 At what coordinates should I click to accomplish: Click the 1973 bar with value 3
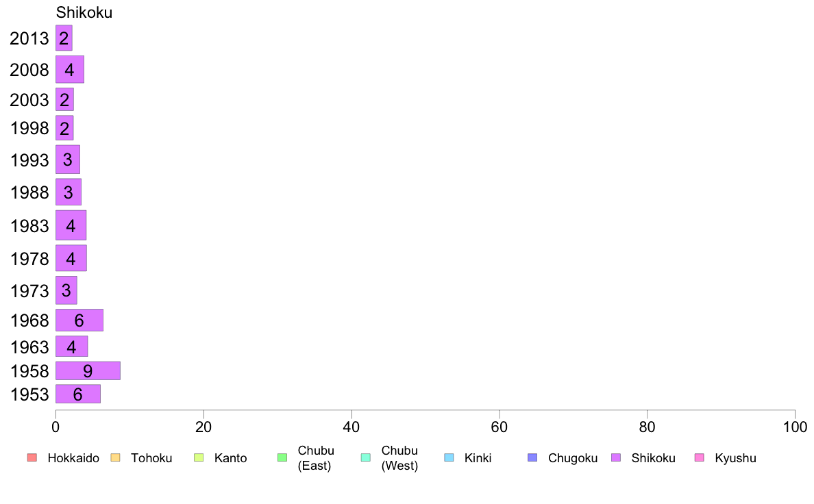[x=66, y=290]
